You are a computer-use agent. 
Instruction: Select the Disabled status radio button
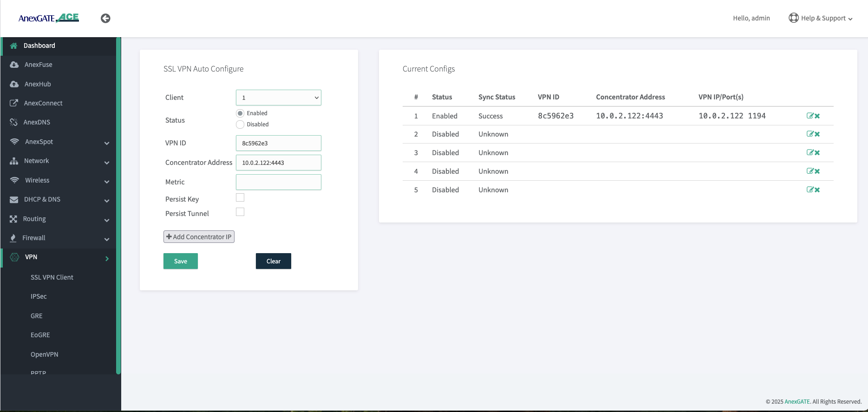click(240, 124)
